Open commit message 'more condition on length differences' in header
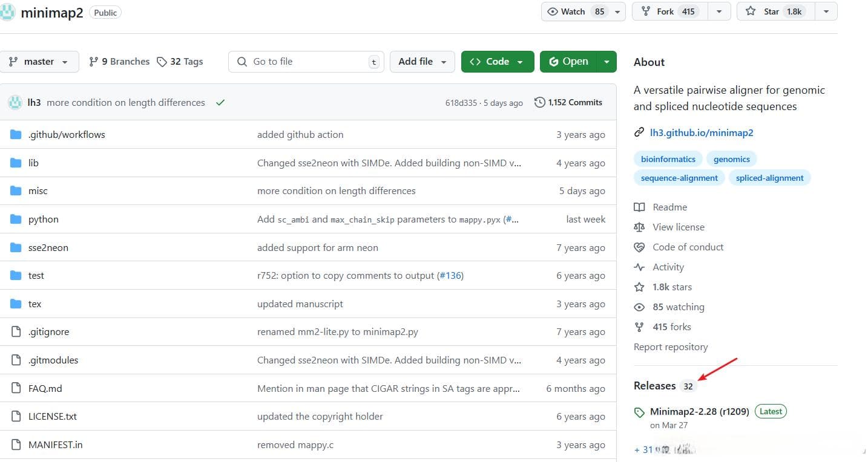Screen dimensions: 868x462 (x=126, y=102)
